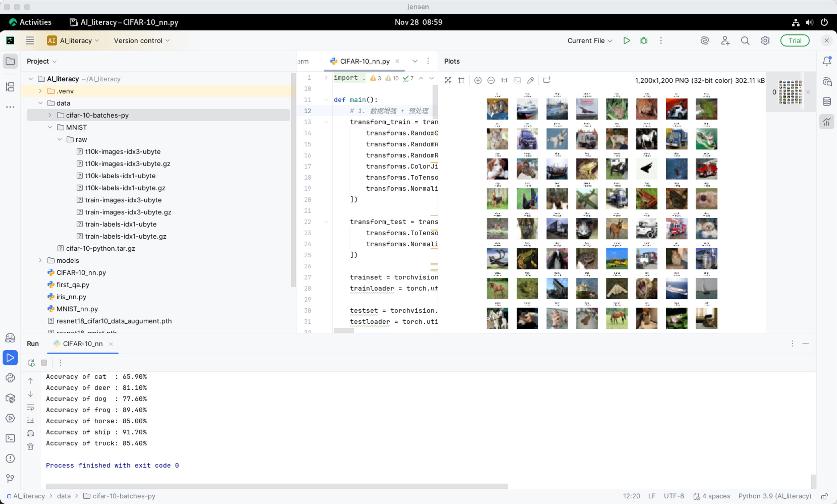The height and width of the screenshot is (504, 837).
Task: Show more tool windows ellipsis
Action: 10,107
